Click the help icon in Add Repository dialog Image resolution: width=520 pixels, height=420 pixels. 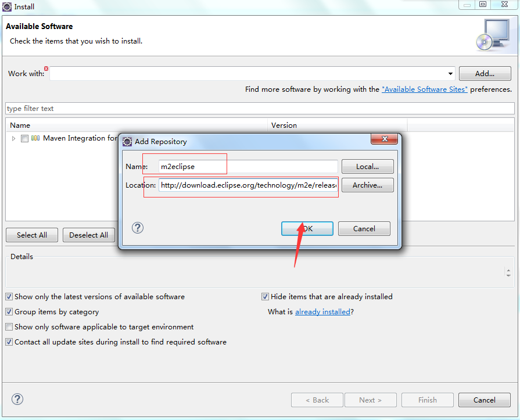pyautogui.click(x=138, y=228)
